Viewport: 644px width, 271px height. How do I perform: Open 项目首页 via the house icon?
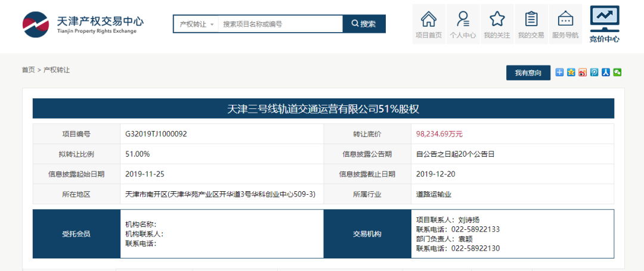coord(428,24)
